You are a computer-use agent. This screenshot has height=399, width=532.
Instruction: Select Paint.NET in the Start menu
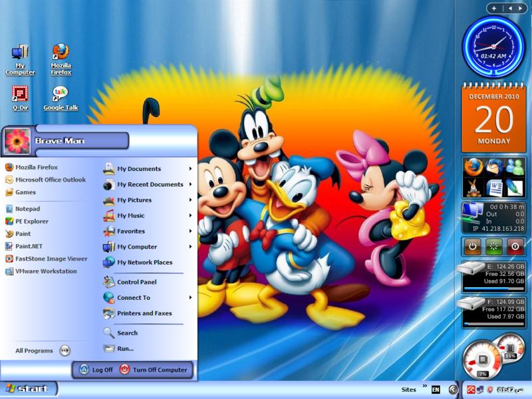pyautogui.click(x=30, y=246)
